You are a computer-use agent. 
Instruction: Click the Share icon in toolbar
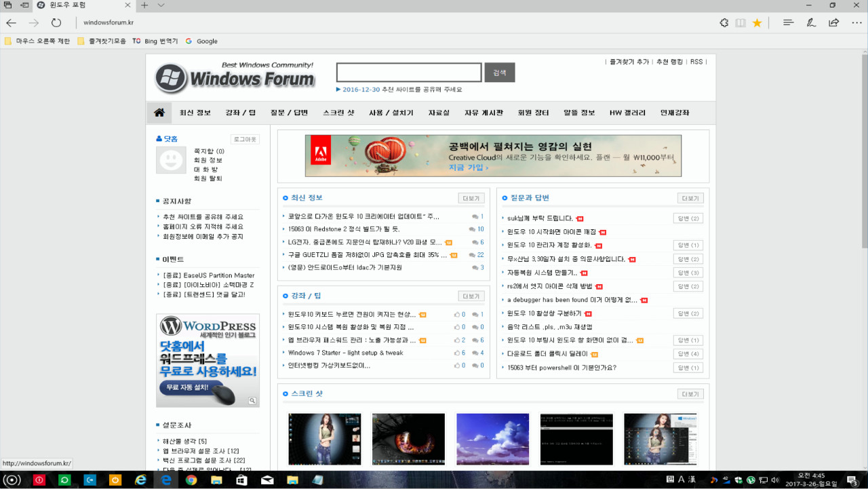pyautogui.click(x=833, y=22)
